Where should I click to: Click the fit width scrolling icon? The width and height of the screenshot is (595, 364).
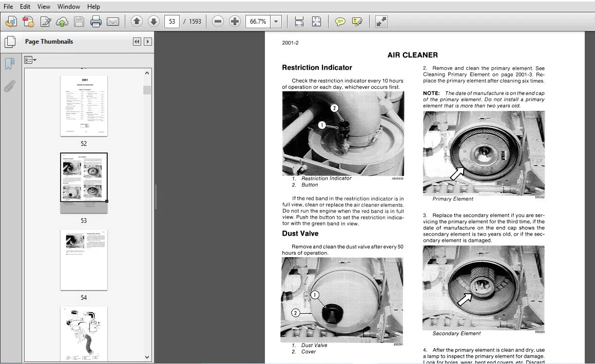(x=299, y=22)
